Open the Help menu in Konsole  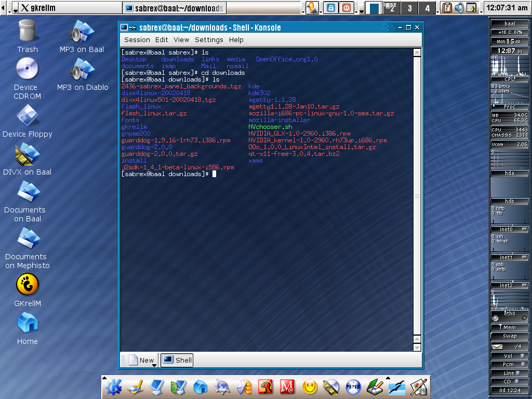click(x=236, y=39)
